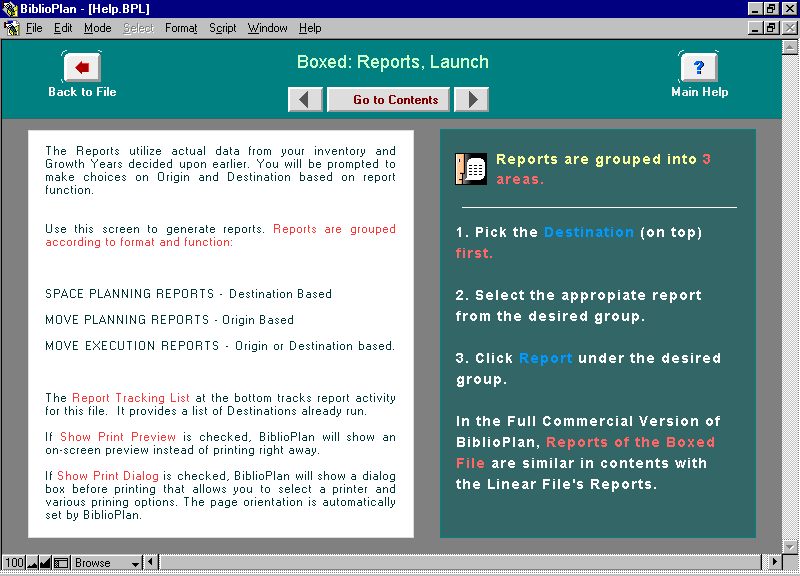Click the document icon in menu bar
The image size is (800, 576).
tap(11, 28)
